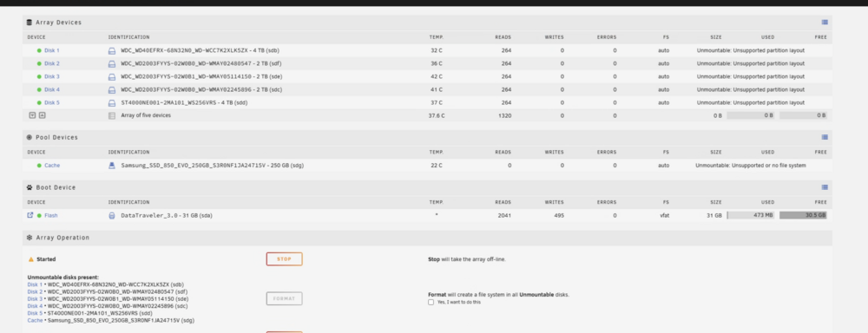This screenshot has height=333, width=868.
Task: Open the Disk 4 device link
Action: click(x=52, y=89)
